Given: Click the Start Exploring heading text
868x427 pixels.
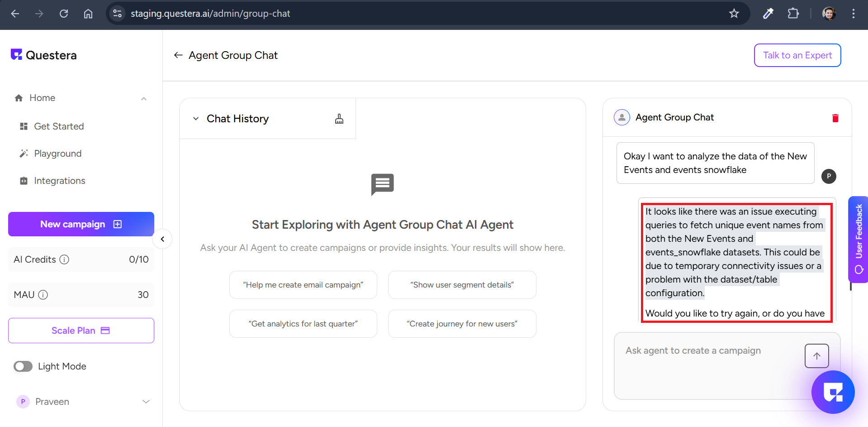Looking at the screenshot, I should [383, 225].
